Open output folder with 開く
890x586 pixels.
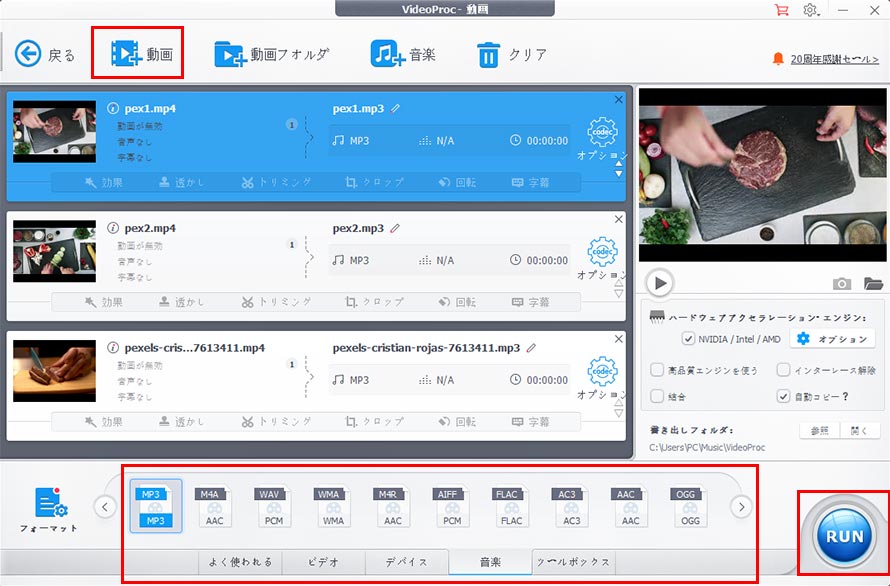pos(860,430)
